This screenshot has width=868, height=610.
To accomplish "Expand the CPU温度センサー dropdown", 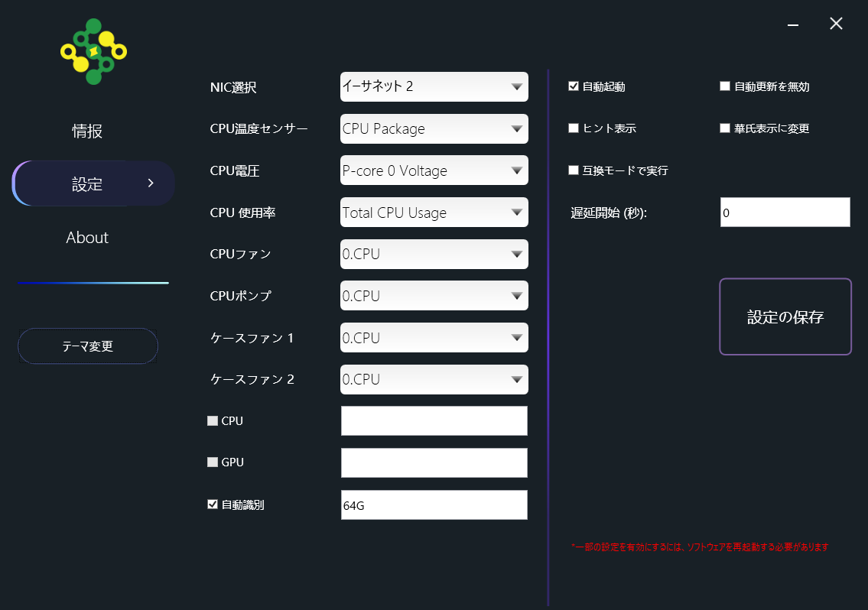I will pos(434,128).
